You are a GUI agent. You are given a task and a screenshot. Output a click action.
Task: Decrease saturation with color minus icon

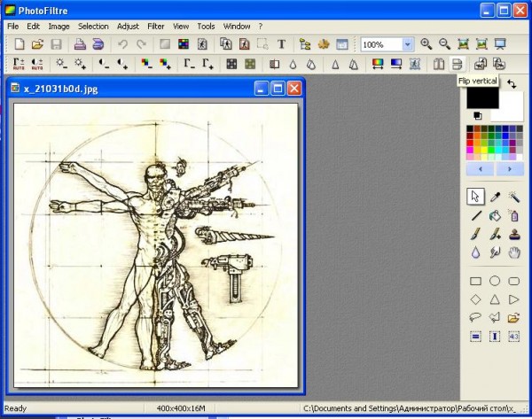146,64
